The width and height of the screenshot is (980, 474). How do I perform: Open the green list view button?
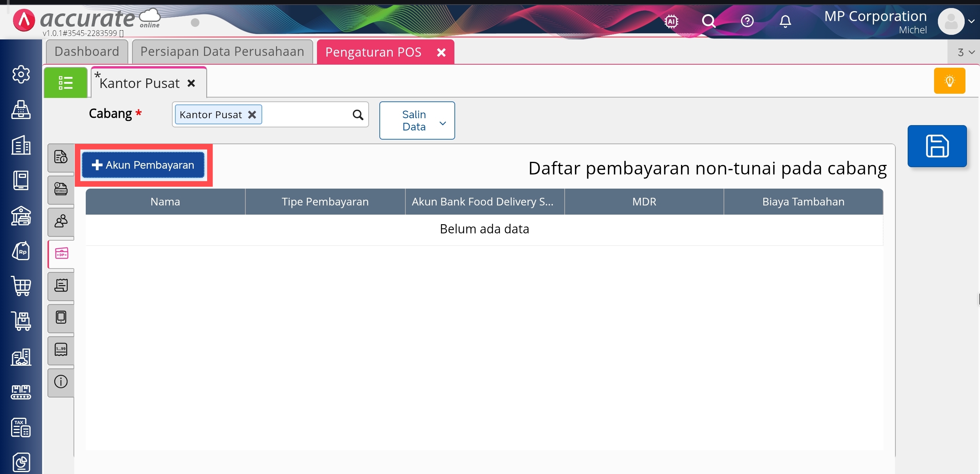65,83
